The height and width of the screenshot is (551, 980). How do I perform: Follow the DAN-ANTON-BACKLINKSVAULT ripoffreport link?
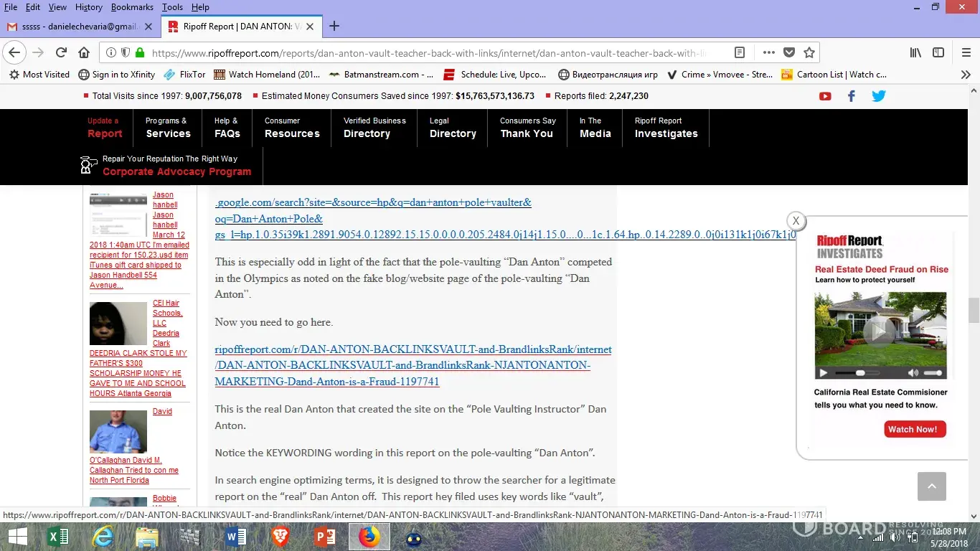click(x=413, y=365)
